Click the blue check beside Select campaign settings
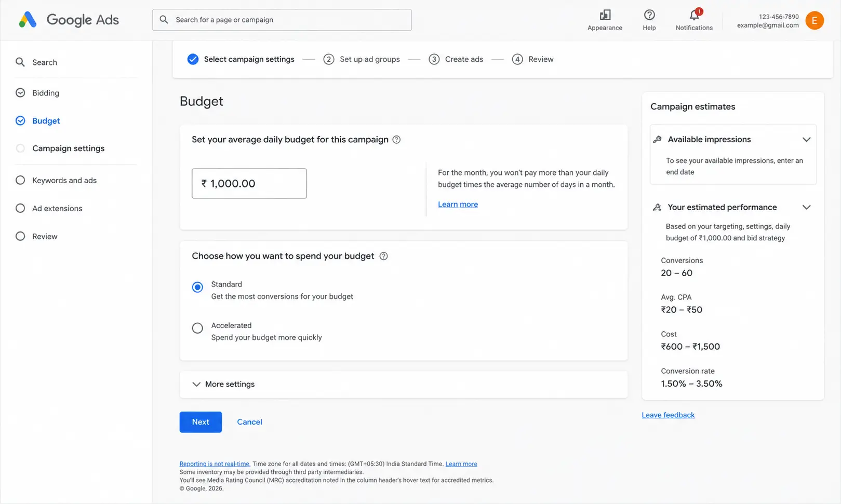 pos(193,59)
